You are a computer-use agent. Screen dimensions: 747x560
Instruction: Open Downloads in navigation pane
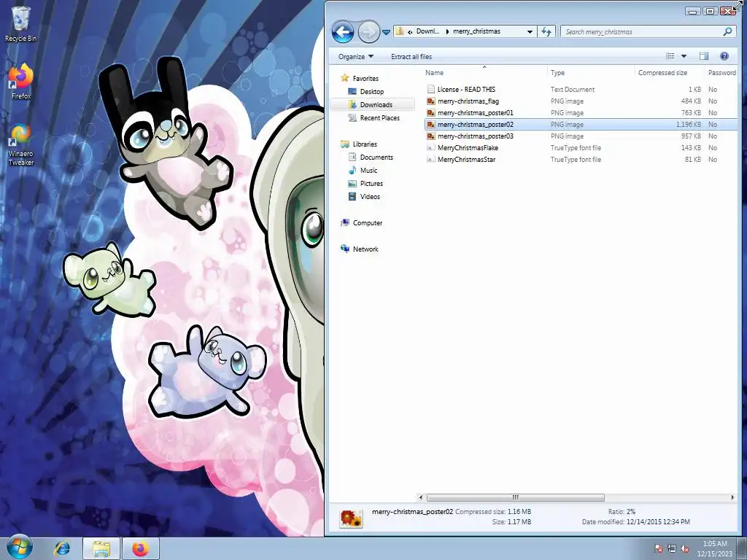[x=376, y=105]
